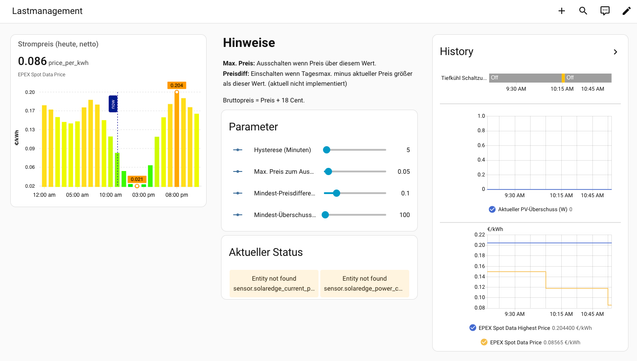
Task: Click the Max. Preis value 0.05
Action: (404, 171)
